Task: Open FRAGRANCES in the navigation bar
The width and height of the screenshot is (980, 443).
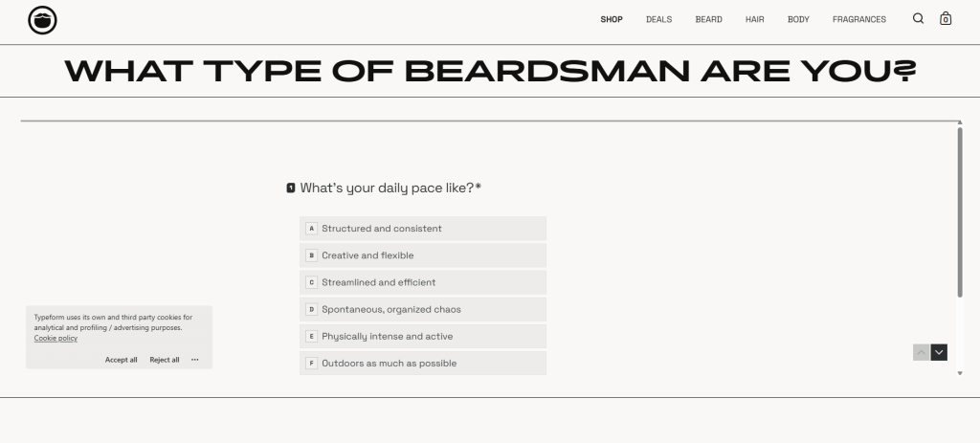Action: [859, 19]
